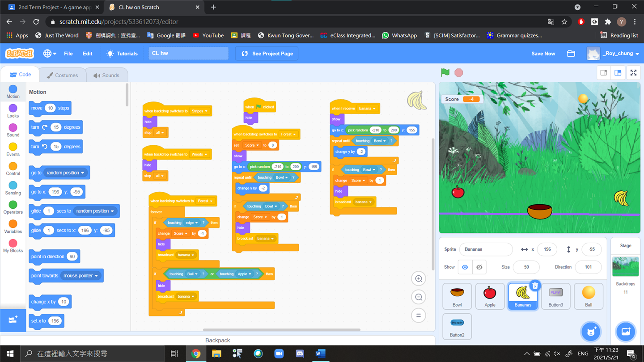The width and height of the screenshot is (644, 362).
Task: Delete the Bananas sprite with trash icon
Action: tap(535, 286)
